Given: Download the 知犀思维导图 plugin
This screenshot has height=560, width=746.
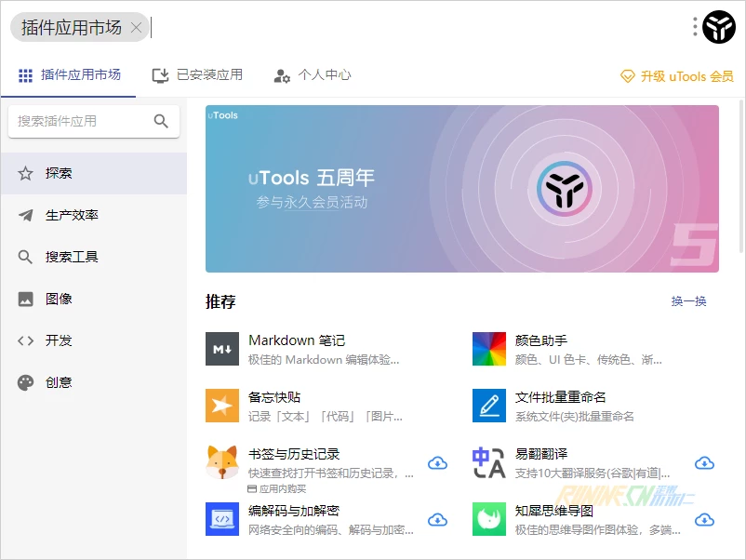Looking at the screenshot, I should tap(704, 520).
